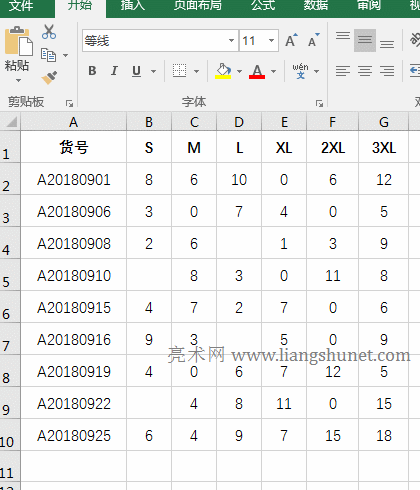Open the Paste options dropdown
The image size is (420, 490).
point(18,80)
